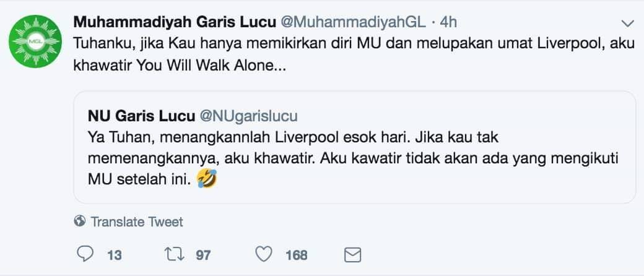Screen dimensions: 644x276
Task: Open direct message envelope icon
Action: click(352, 255)
